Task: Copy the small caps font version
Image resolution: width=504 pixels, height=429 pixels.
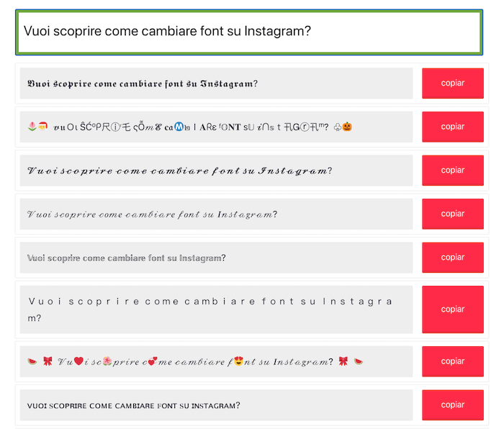Action: coord(452,405)
